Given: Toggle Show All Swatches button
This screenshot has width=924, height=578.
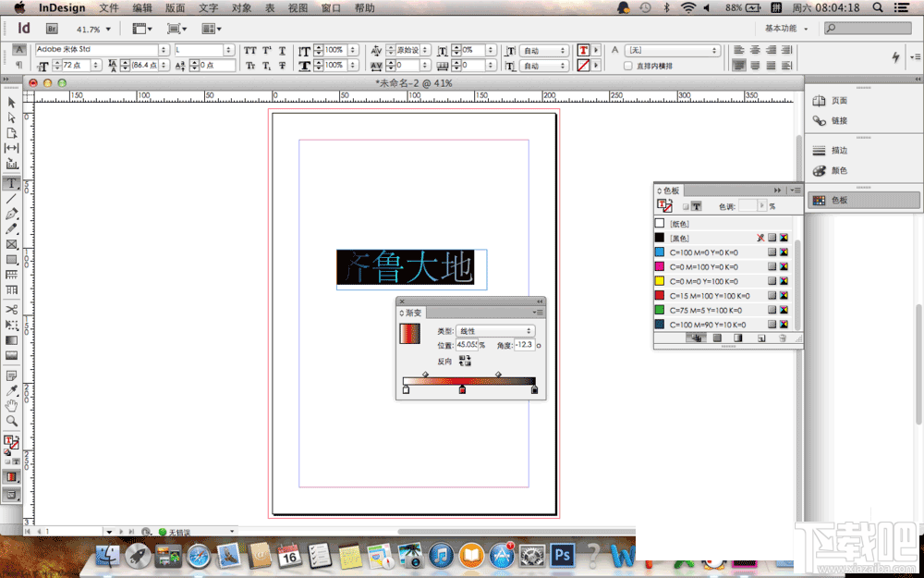Looking at the screenshot, I should [697, 338].
